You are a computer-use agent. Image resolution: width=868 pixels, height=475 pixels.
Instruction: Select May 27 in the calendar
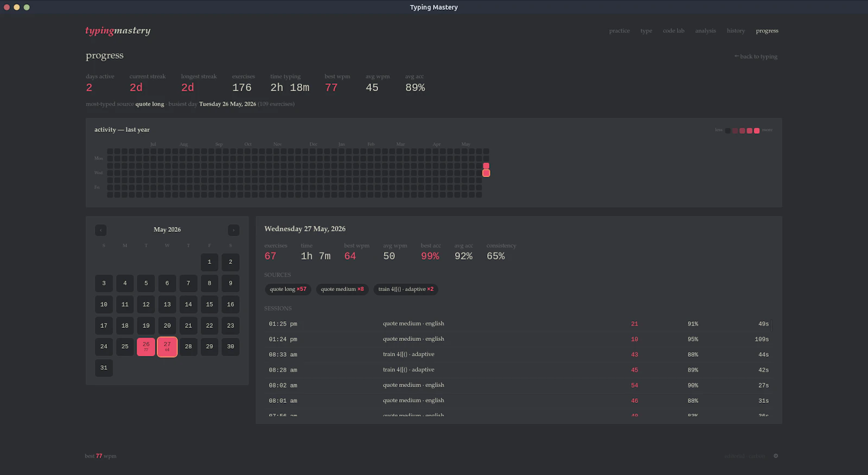[x=167, y=346]
